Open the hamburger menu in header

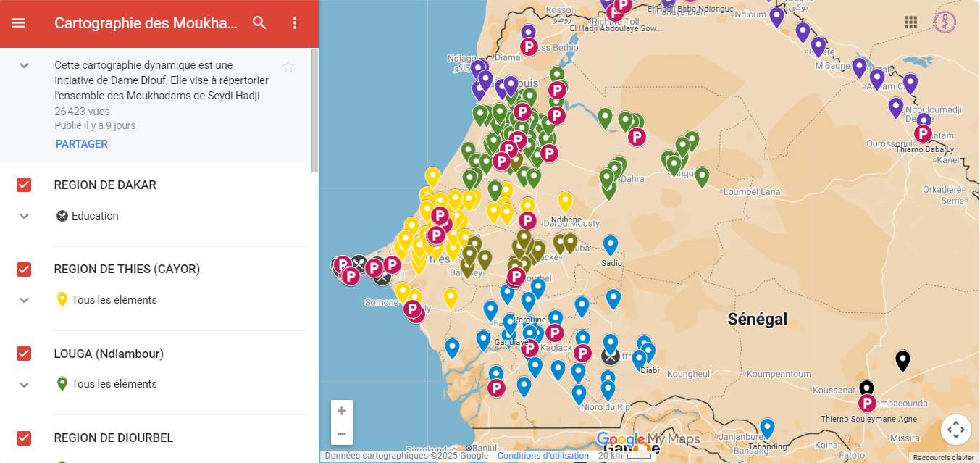18,23
